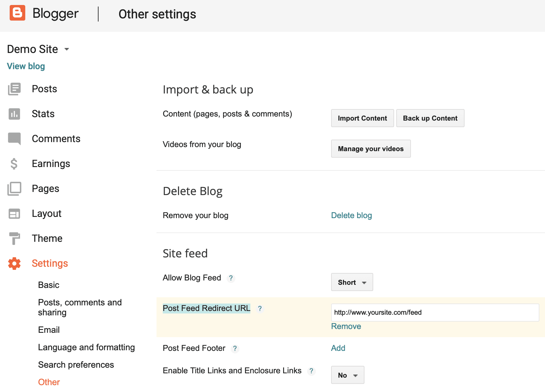Open Pages via the pages icon
The height and width of the screenshot is (392, 545).
[14, 188]
